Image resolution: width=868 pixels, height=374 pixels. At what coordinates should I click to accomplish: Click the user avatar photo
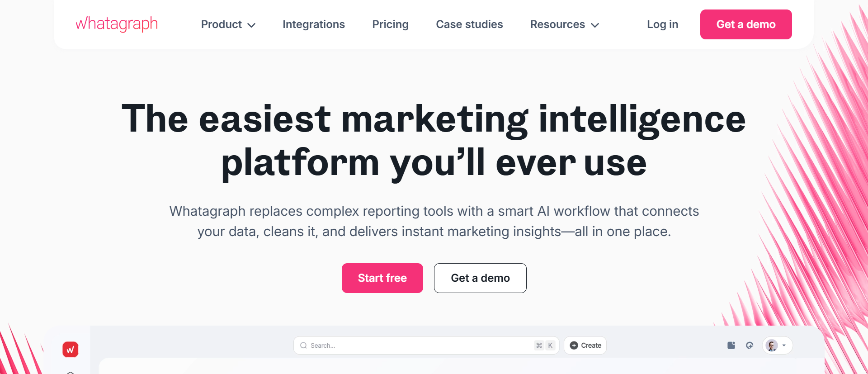(x=772, y=346)
